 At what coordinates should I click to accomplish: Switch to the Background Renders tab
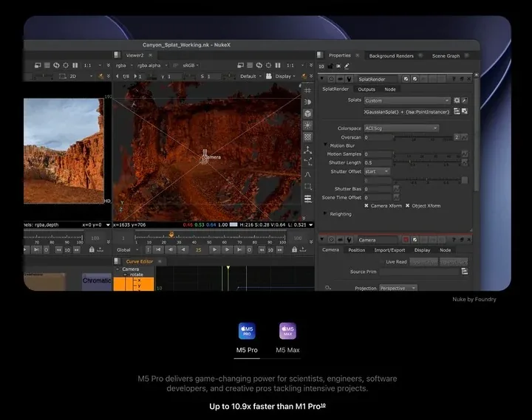[391, 55]
